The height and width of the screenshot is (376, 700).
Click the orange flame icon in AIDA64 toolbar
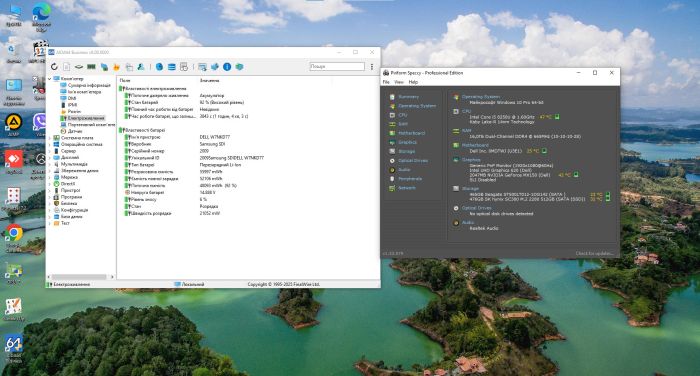pos(117,67)
